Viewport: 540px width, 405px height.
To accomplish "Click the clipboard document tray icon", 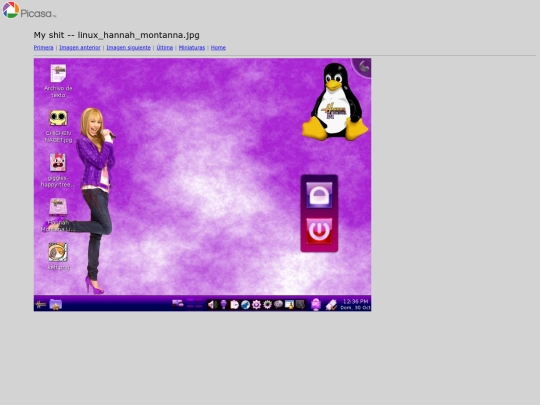I will tap(234, 304).
